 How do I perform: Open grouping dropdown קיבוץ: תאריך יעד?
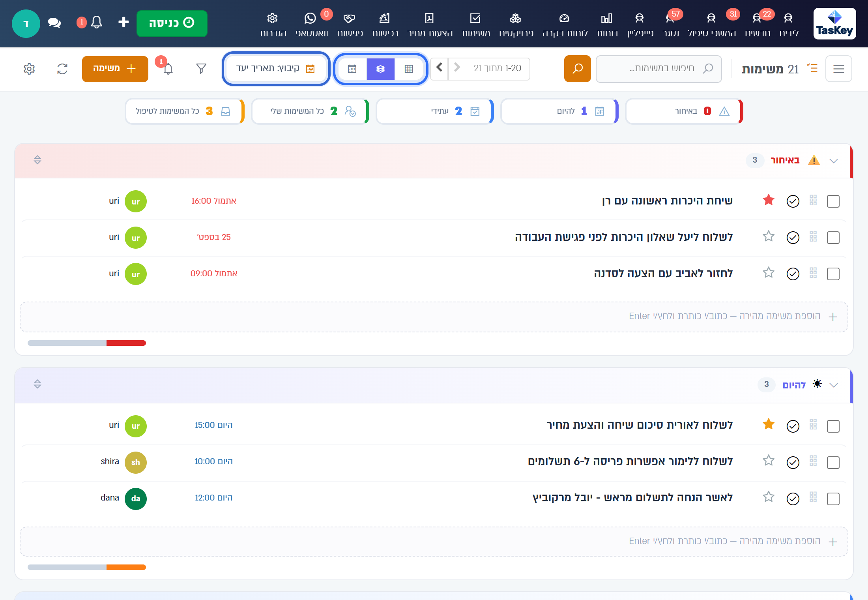point(276,69)
